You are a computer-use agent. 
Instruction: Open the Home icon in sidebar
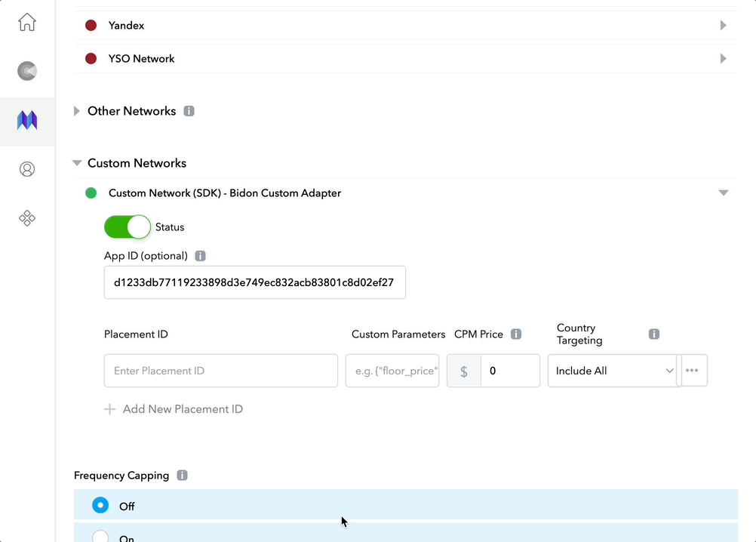(x=27, y=22)
